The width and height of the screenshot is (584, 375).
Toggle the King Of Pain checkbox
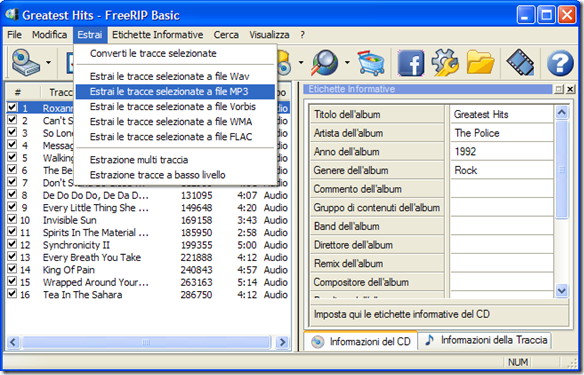[x=12, y=269]
